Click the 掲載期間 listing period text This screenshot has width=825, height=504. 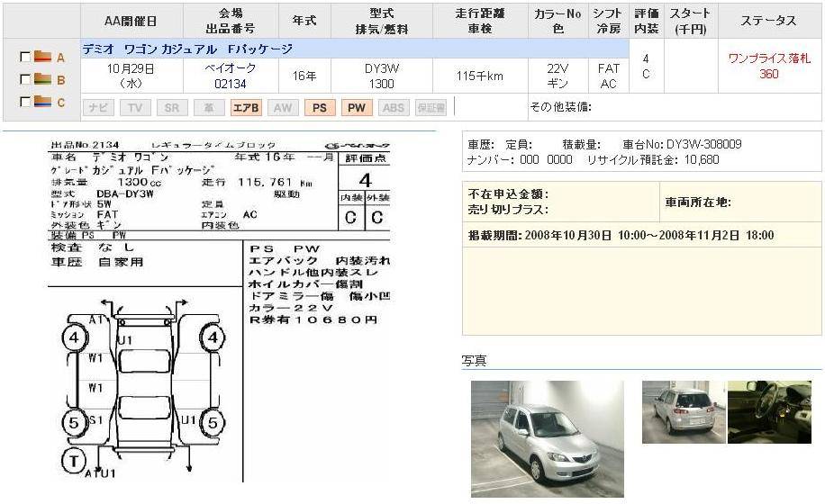(x=621, y=235)
